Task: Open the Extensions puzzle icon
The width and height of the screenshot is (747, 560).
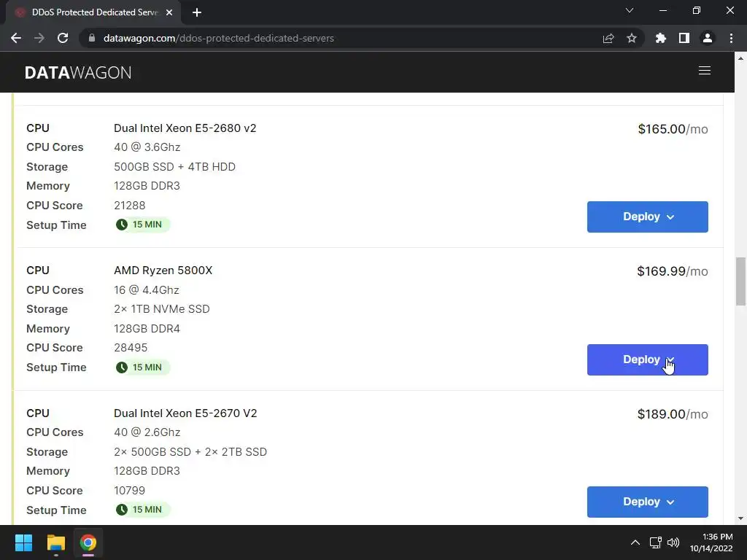Action: tap(661, 38)
